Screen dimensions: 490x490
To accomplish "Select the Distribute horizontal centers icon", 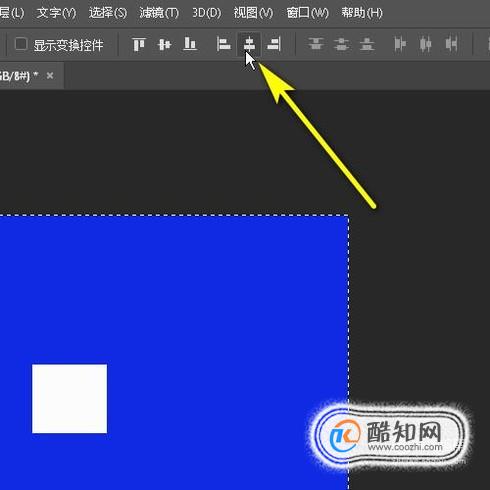I will tap(425, 44).
